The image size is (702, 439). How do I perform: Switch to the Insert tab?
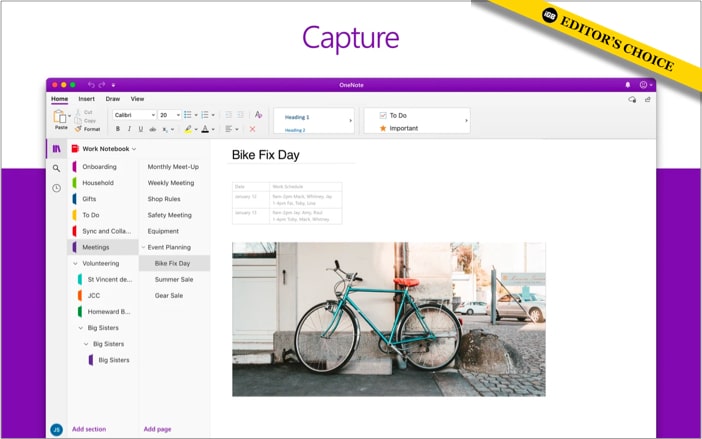87,99
